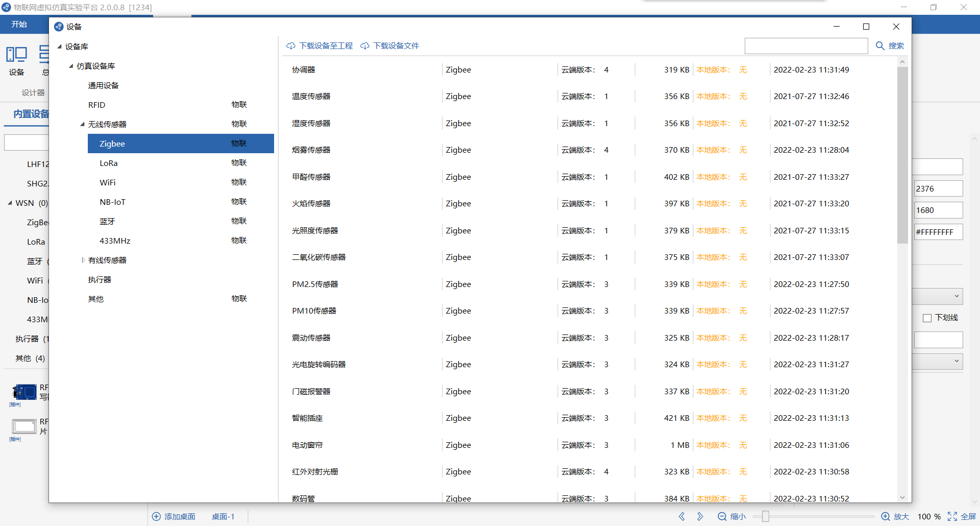Viewport: 980px width, 526px height.
Task: Select the 二氧化碳传感器 device row
Action: (x=590, y=257)
